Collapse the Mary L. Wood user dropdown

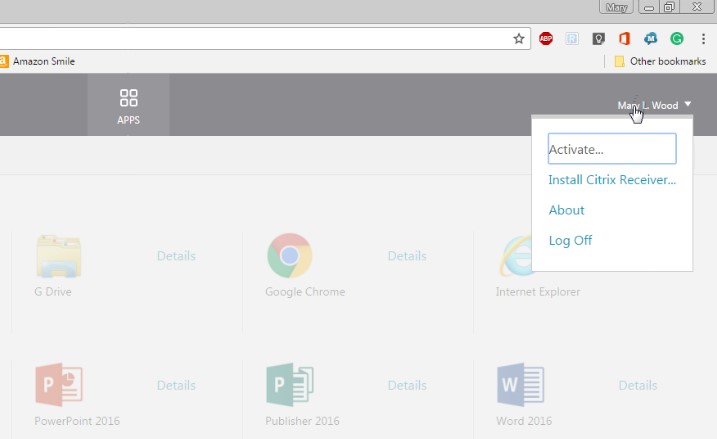654,105
